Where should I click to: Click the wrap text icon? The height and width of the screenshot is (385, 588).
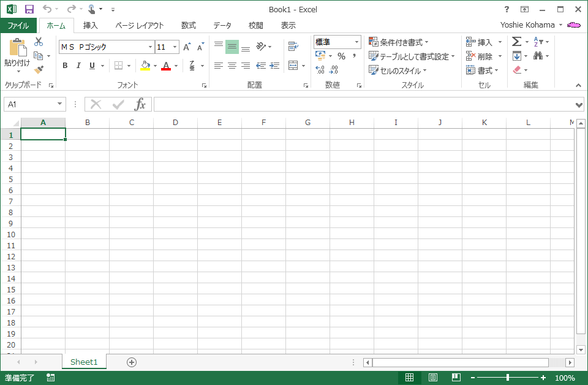[x=293, y=47]
